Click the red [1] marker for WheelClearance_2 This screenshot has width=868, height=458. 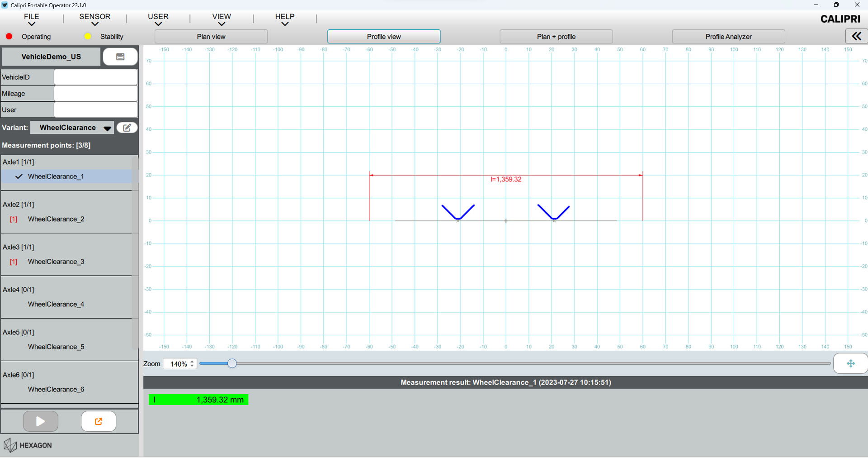pos(14,219)
